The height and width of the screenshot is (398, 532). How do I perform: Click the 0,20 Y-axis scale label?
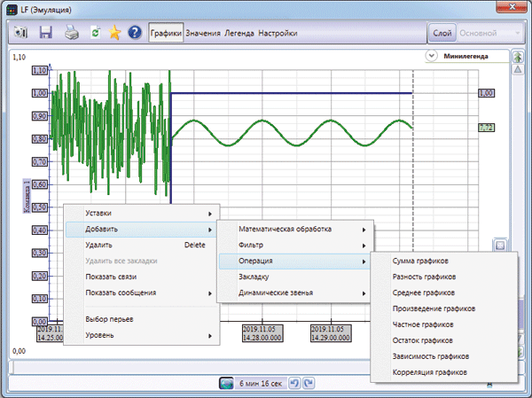coord(39,276)
